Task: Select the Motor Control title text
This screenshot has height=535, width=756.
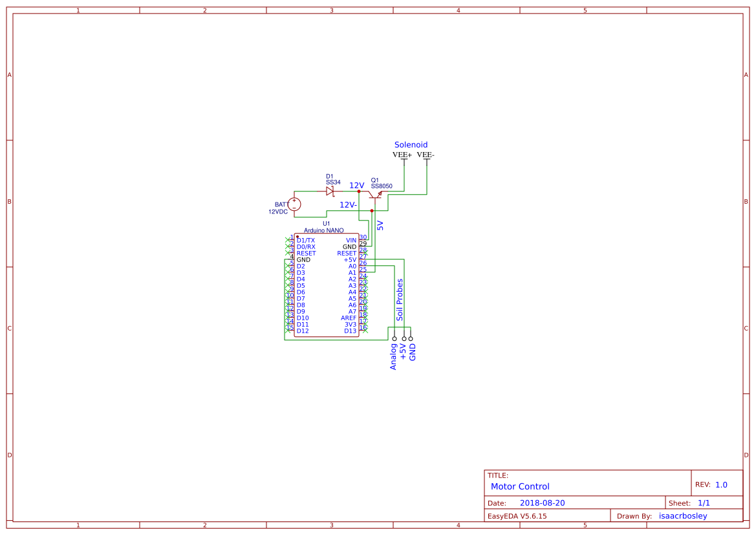Action: [520, 486]
